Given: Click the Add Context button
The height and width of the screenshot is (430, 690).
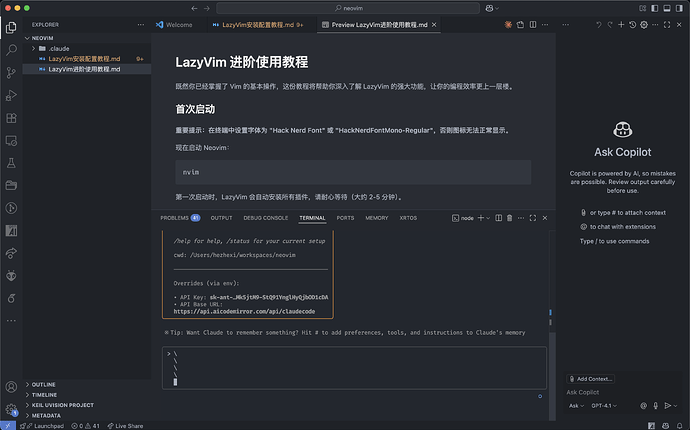Looking at the screenshot, I should (591, 379).
